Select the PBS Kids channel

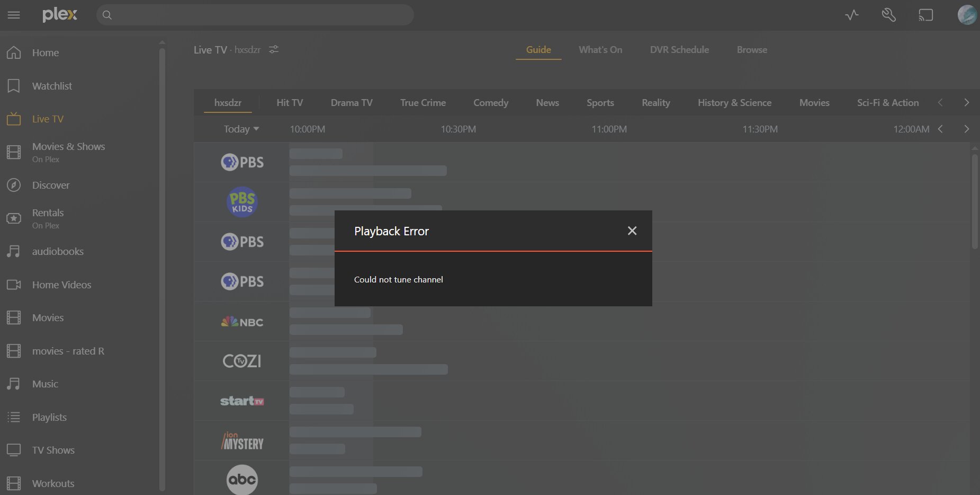(x=242, y=202)
